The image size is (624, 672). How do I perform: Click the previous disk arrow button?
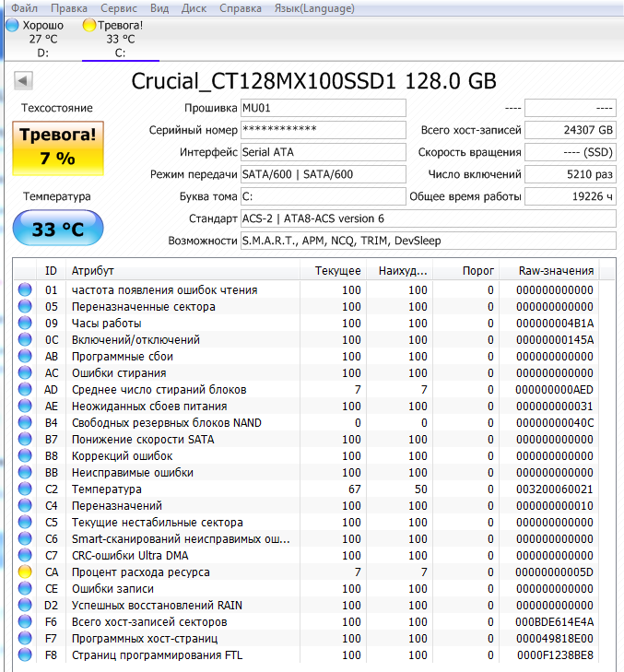(23, 82)
